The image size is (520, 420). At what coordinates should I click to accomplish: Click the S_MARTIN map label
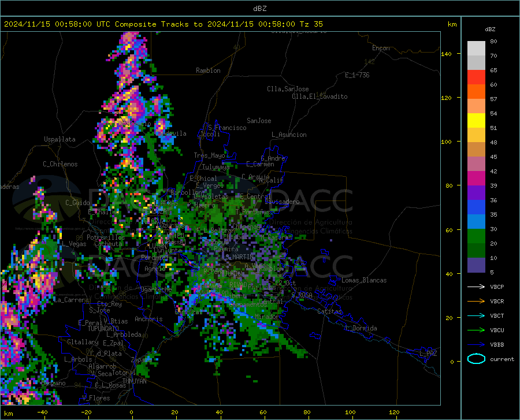pyautogui.click(x=239, y=257)
